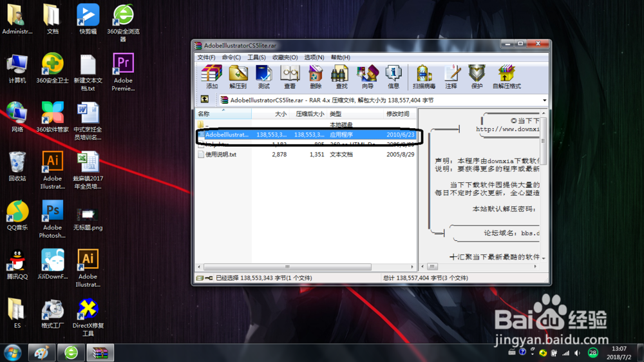Click the 测试 (Test) toolbar icon
Screen dimensions: 644x362
click(263, 77)
